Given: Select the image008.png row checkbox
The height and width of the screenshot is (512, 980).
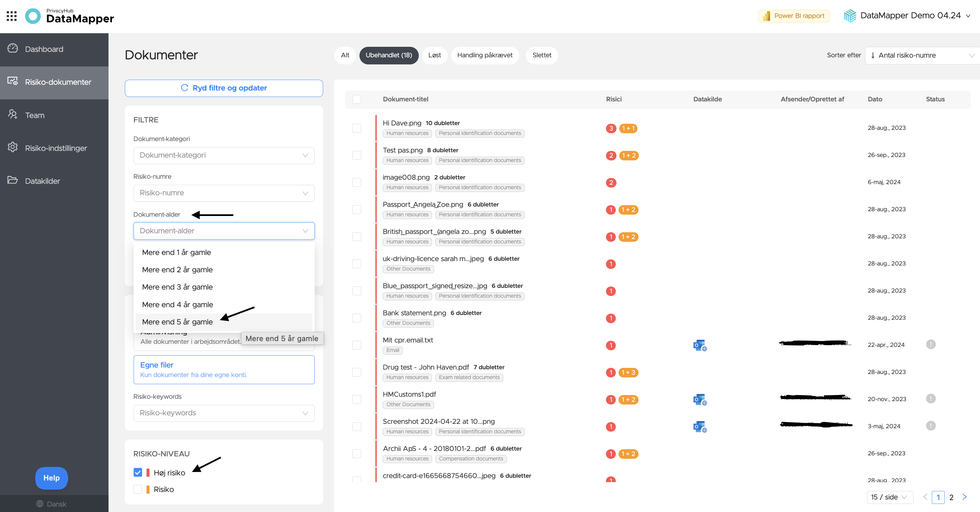Looking at the screenshot, I should pyautogui.click(x=356, y=182).
